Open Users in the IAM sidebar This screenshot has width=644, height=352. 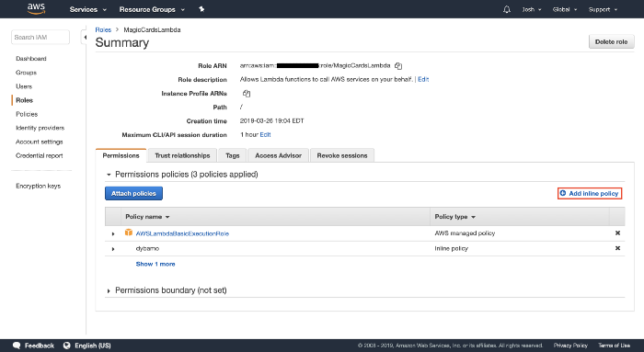pyautogui.click(x=24, y=86)
